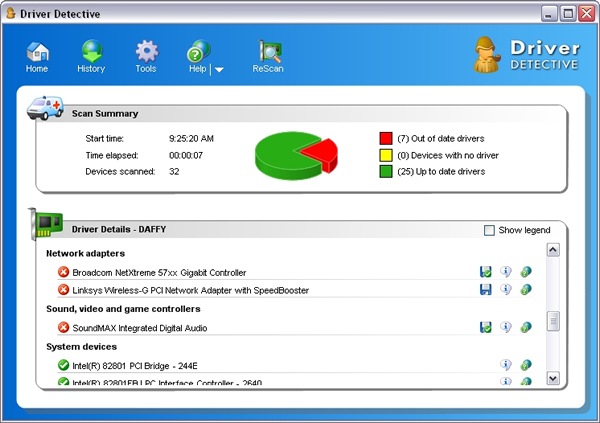Open the Home toolbar icon
600x423 pixels.
point(37,57)
